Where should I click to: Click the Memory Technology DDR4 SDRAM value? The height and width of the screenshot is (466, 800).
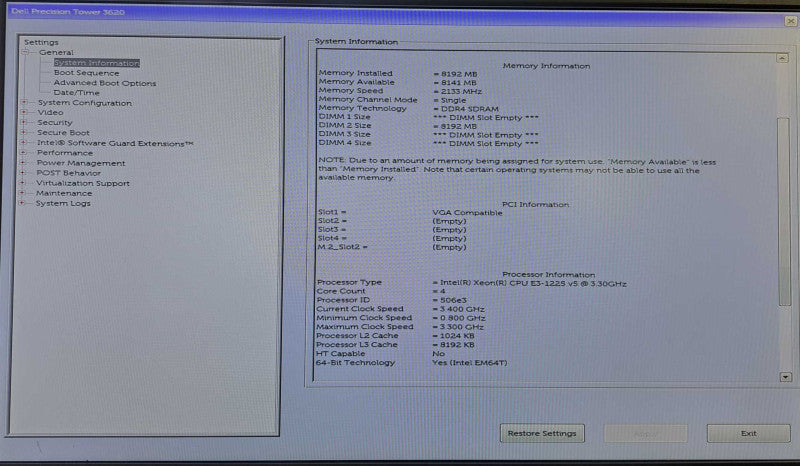(466, 109)
